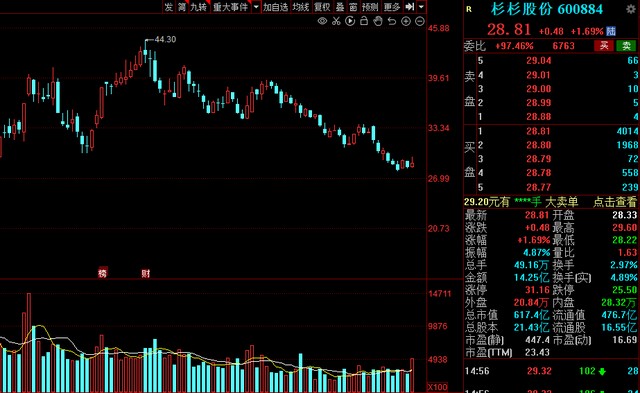
Task: Toggle 均线 moving averages
Action: pos(301,7)
